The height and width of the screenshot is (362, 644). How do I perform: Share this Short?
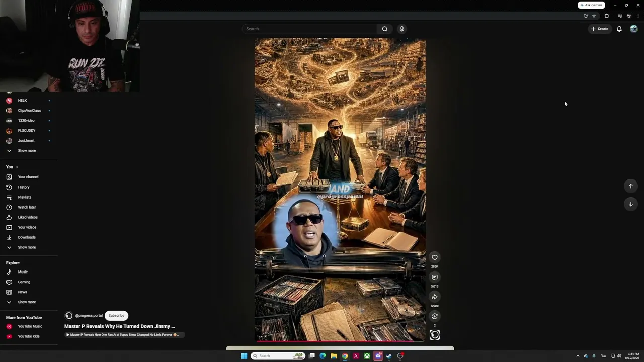pyautogui.click(x=435, y=297)
